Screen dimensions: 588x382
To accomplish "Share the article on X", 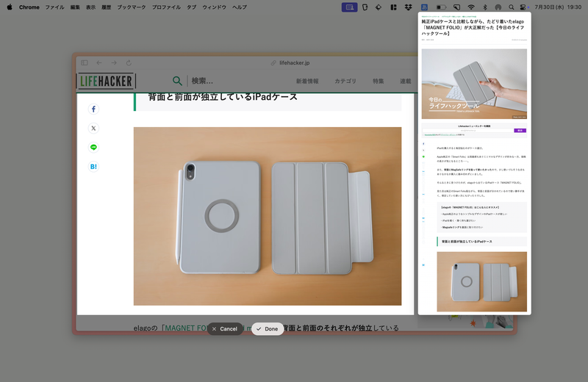I will (x=93, y=129).
